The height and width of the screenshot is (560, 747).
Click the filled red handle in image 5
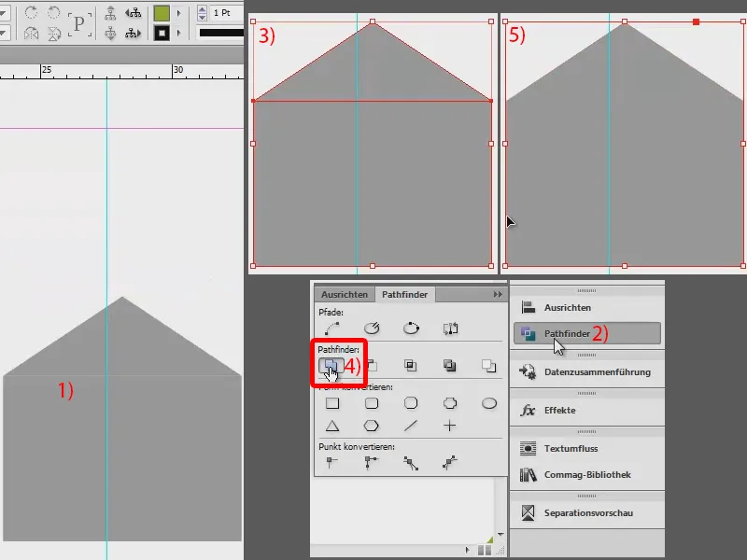pos(696,21)
